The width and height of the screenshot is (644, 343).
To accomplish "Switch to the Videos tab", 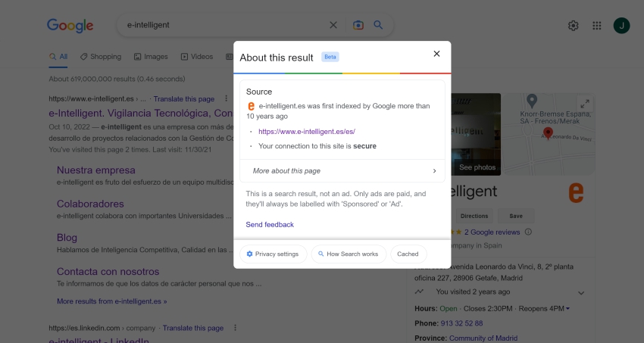I will pyautogui.click(x=197, y=57).
